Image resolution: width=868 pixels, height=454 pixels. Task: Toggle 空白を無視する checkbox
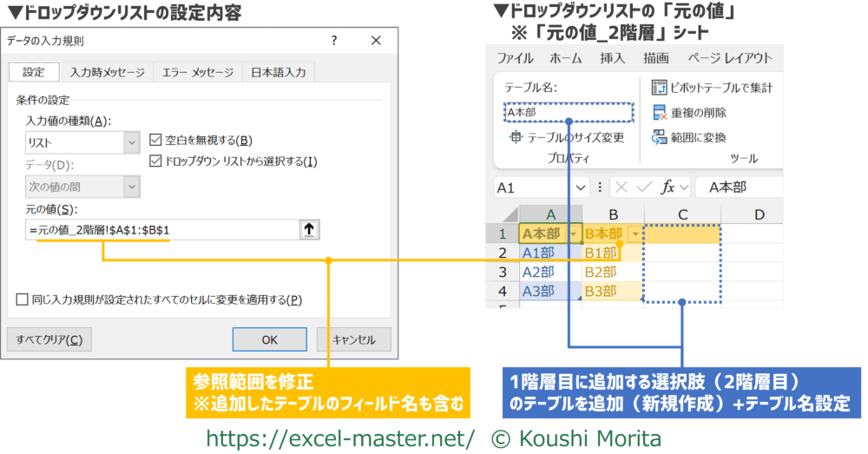(156, 140)
